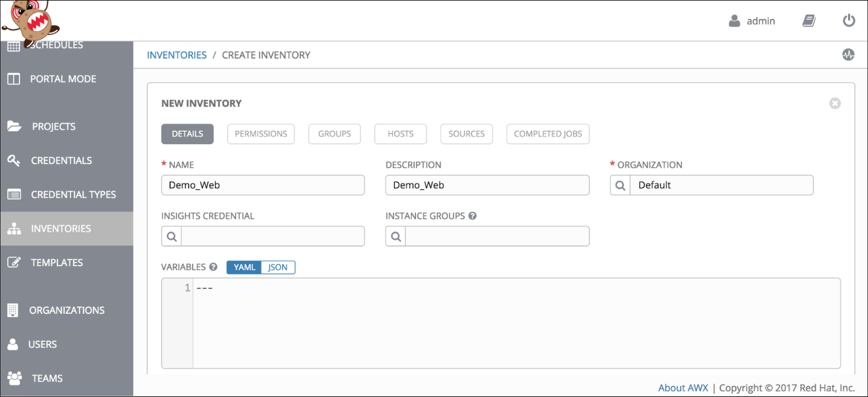Open Insights Credential search lookup

[x=171, y=236]
